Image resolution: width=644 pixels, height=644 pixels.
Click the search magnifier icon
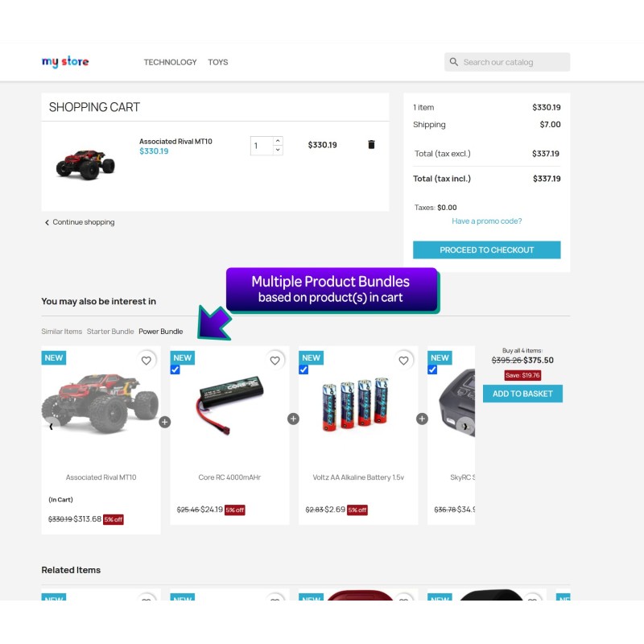[453, 62]
